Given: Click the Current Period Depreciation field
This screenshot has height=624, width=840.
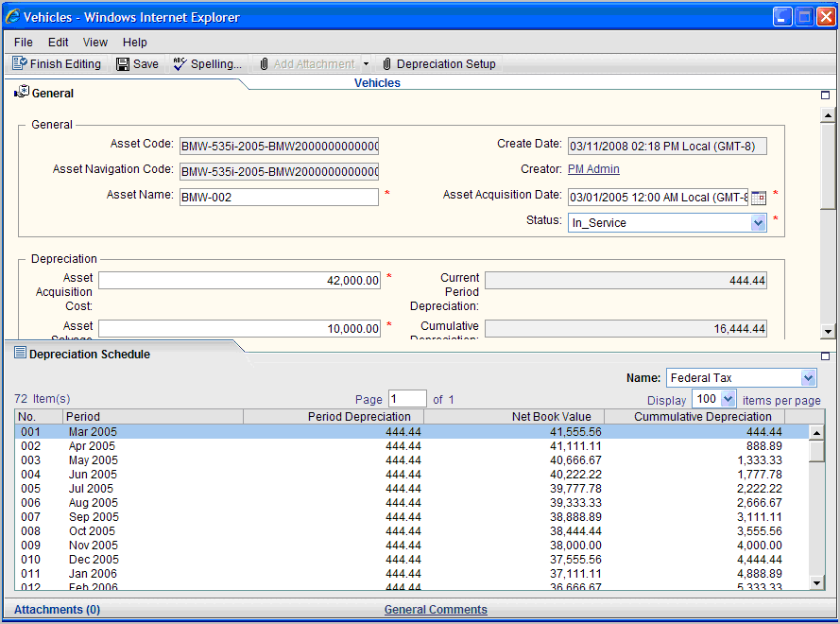Looking at the screenshot, I should point(626,281).
